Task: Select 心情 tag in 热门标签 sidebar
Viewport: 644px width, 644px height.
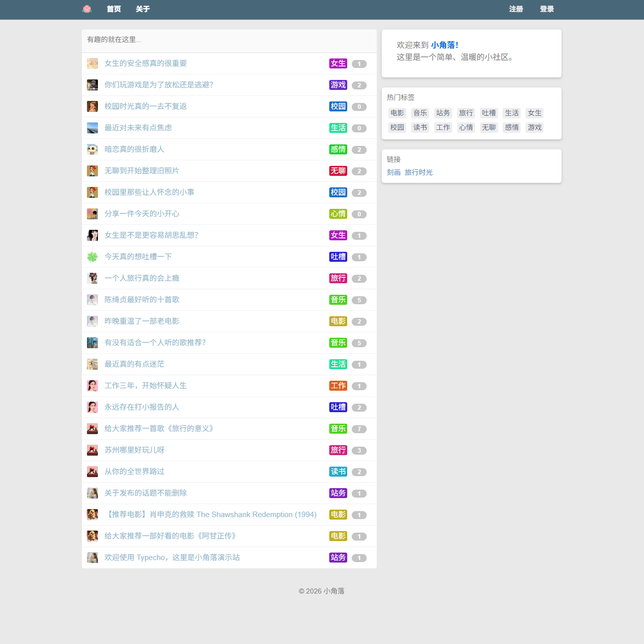Action: (466, 127)
